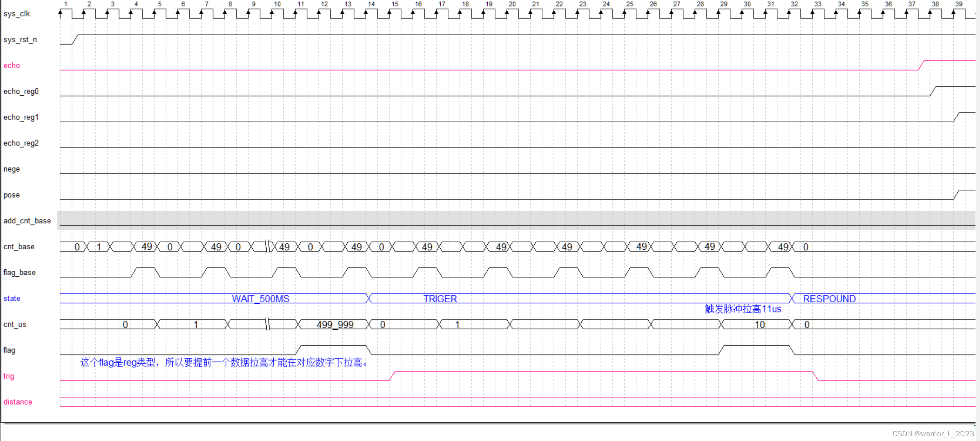Click the pink trig signal label
980x441 pixels.
point(9,376)
